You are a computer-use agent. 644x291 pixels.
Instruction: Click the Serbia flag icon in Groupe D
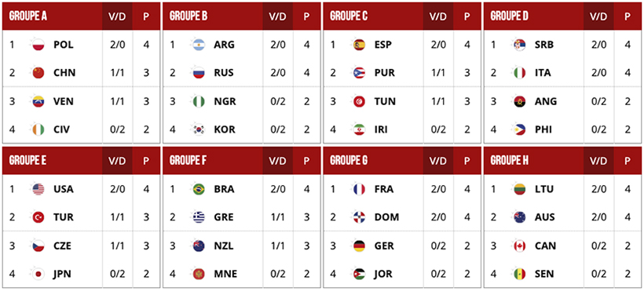[x=520, y=45]
